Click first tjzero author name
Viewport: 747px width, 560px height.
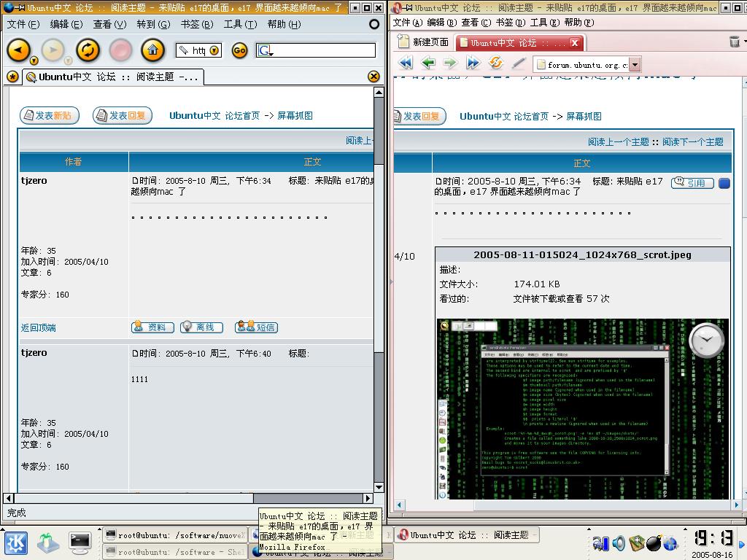click(x=34, y=181)
